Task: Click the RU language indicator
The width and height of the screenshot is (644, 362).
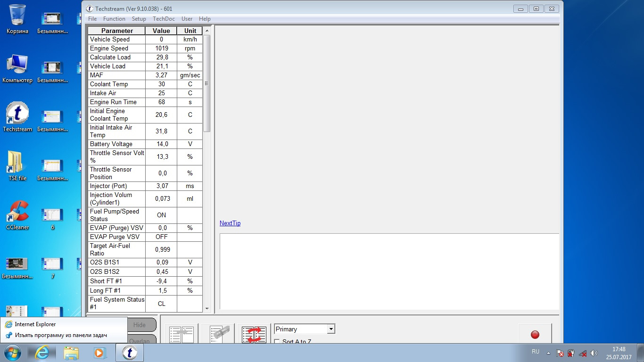Action: pyautogui.click(x=536, y=352)
